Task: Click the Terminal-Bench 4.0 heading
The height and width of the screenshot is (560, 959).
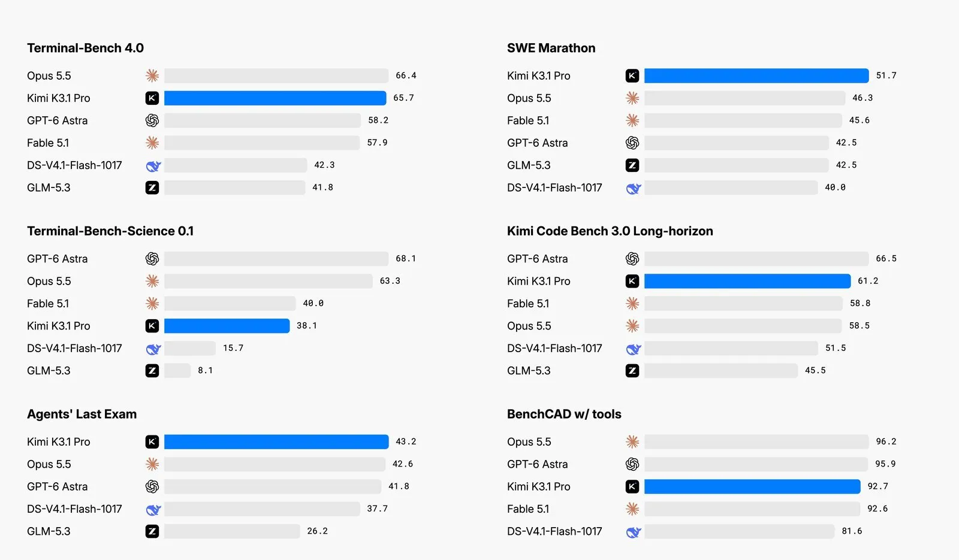Action: coord(85,48)
